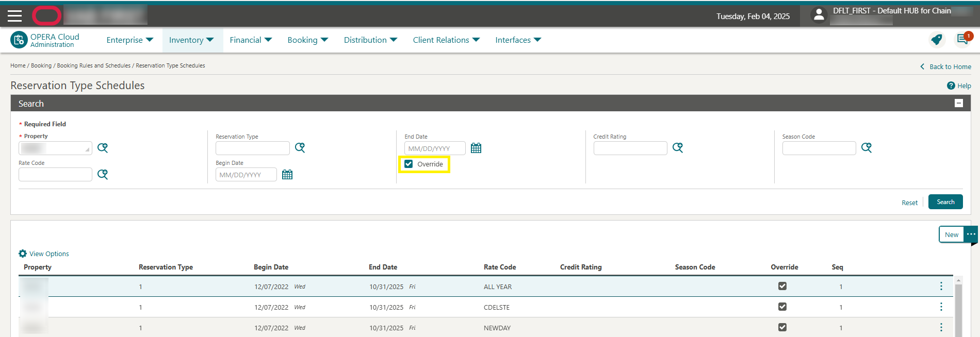
Task: Open the user profile avatar icon
Action: (x=819, y=15)
